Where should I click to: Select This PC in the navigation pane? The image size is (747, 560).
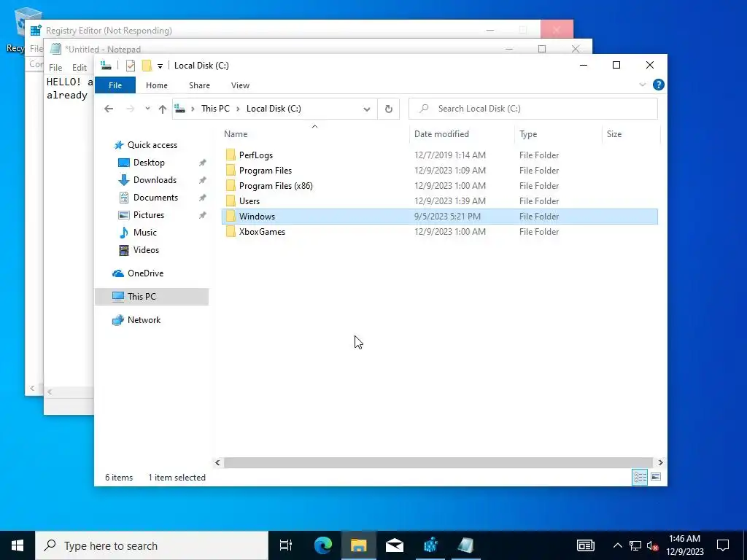pos(142,297)
